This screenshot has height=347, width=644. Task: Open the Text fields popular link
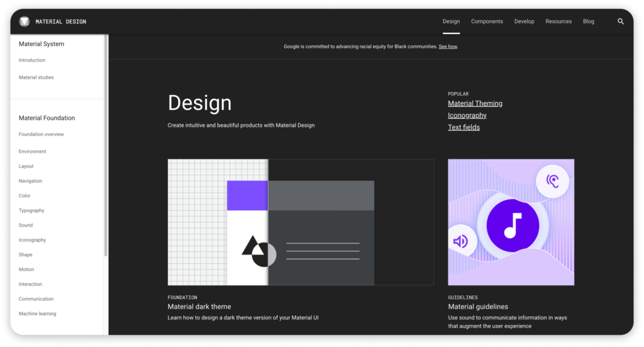click(464, 127)
